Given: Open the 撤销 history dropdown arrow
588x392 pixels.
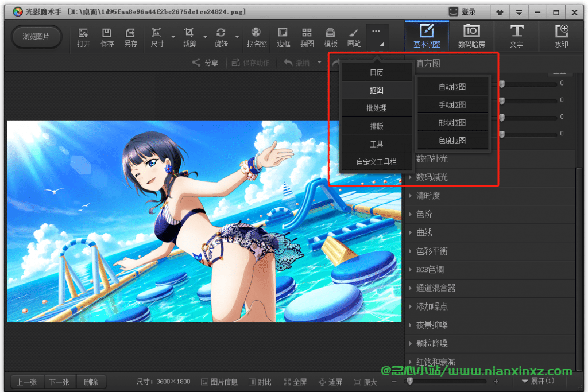Looking at the screenshot, I should pos(319,62).
